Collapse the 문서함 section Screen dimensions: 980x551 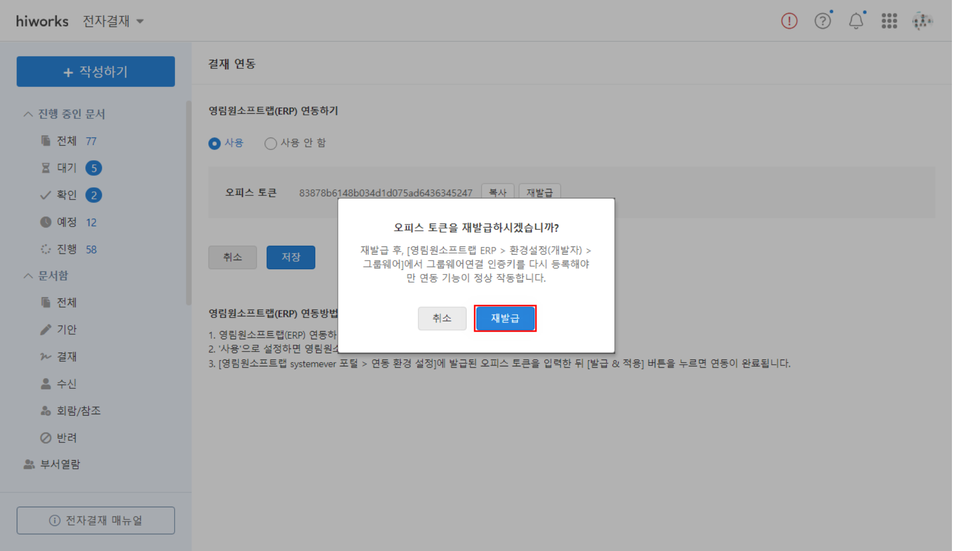(x=46, y=275)
